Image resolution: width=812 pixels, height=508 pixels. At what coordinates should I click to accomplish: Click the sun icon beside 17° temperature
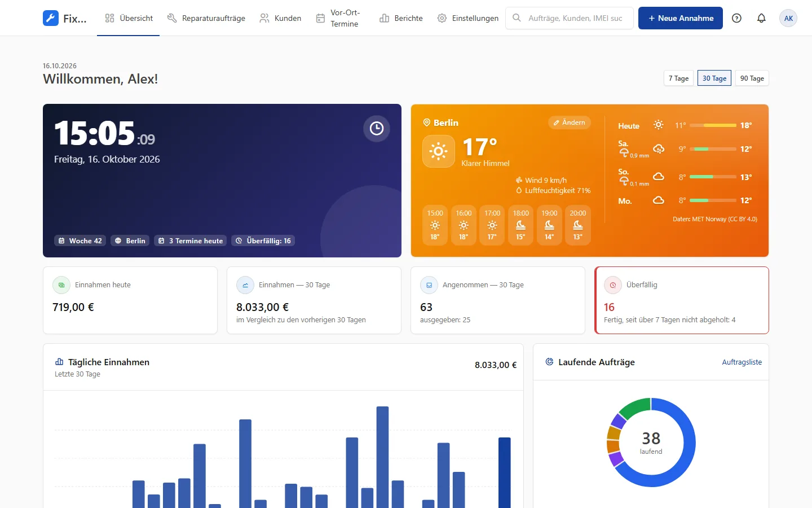(439, 151)
